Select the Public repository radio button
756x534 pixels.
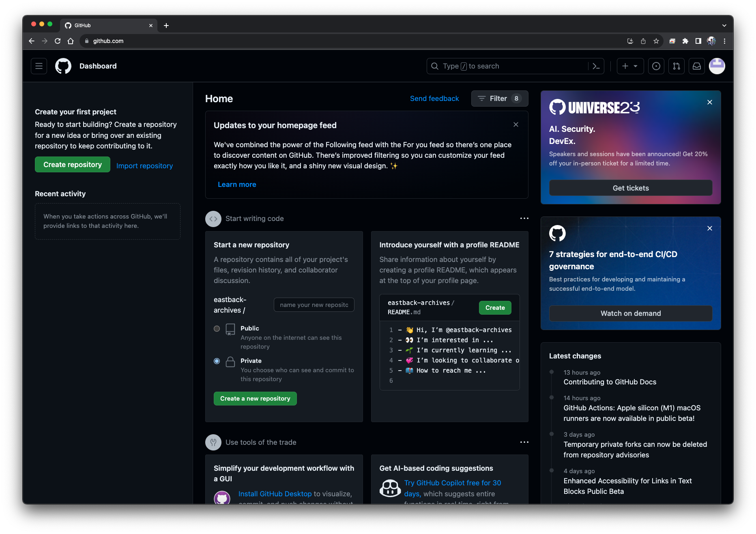click(x=217, y=329)
